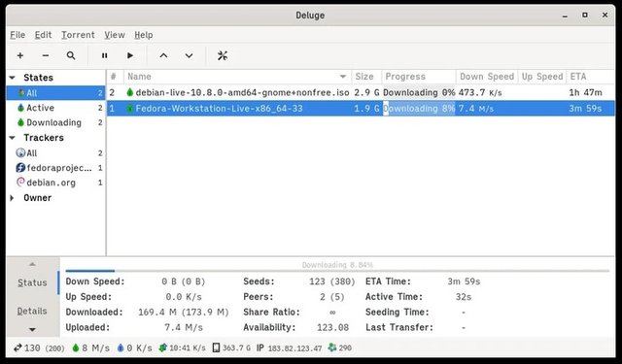
Task: Open the Help menu
Action: (144, 35)
